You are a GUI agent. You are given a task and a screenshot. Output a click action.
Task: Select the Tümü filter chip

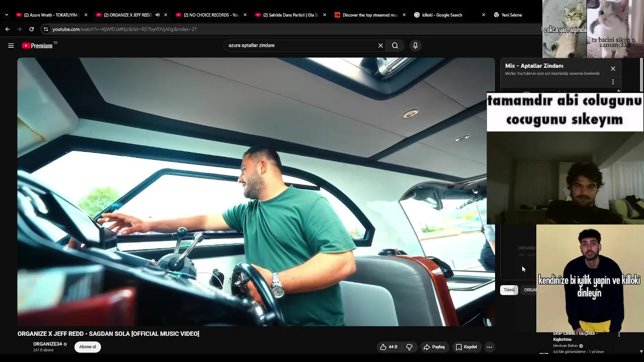pos(509,290)
